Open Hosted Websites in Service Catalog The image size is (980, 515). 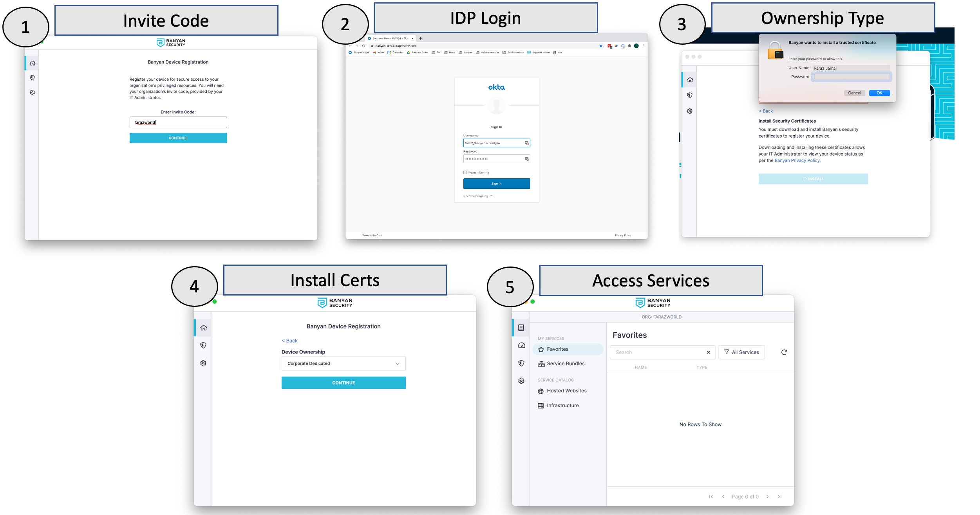566,391
